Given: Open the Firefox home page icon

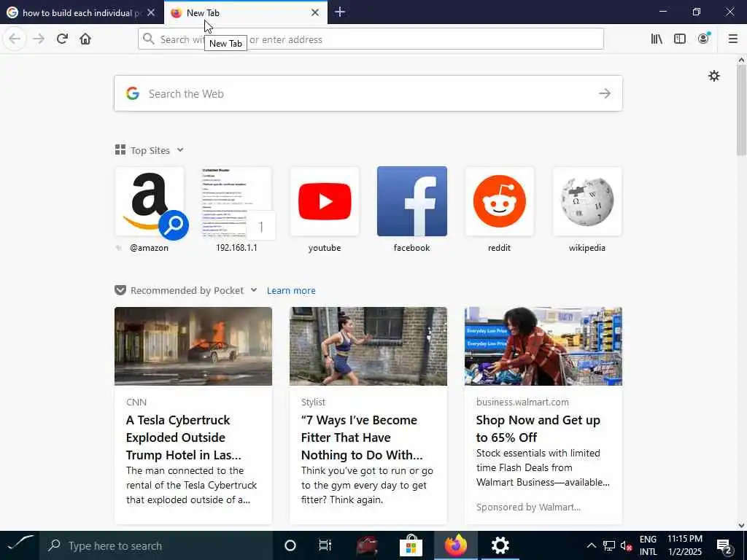Looking at the screenshot, I should (85, 39).
